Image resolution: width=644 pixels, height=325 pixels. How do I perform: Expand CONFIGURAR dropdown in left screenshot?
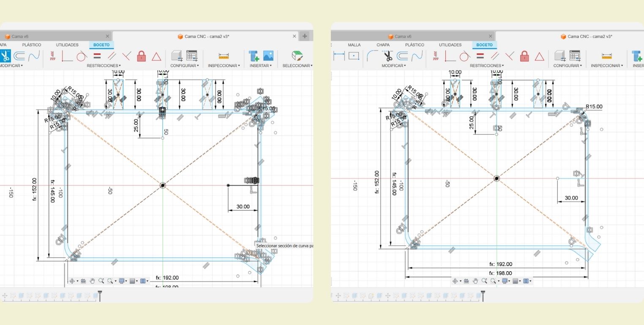[x=185, y=66]
